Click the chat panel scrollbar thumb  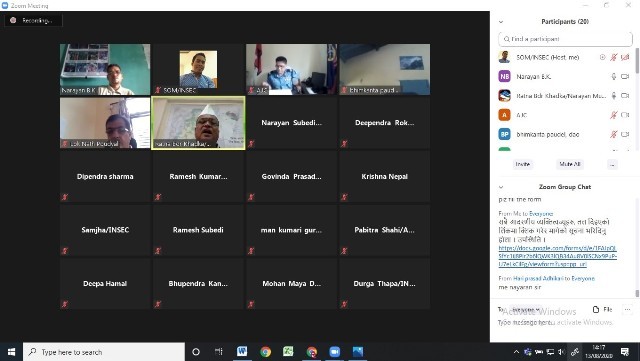coord(637,293)
